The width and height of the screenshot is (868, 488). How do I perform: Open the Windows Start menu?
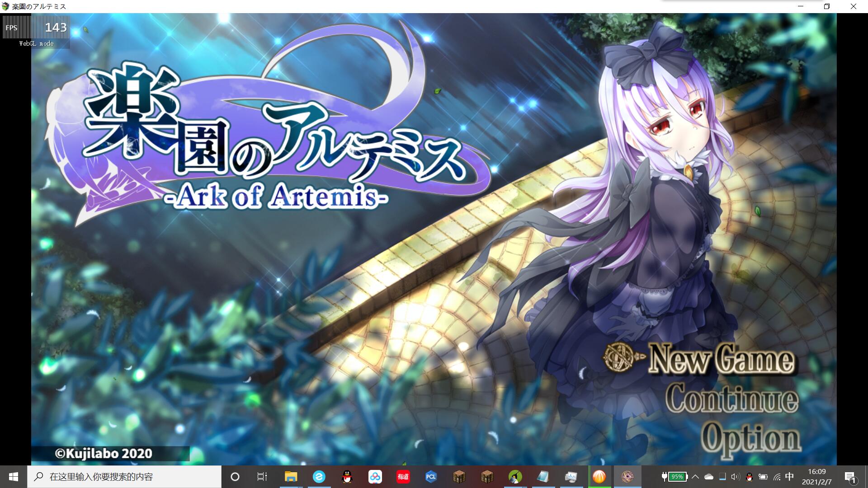pos(14,477)
